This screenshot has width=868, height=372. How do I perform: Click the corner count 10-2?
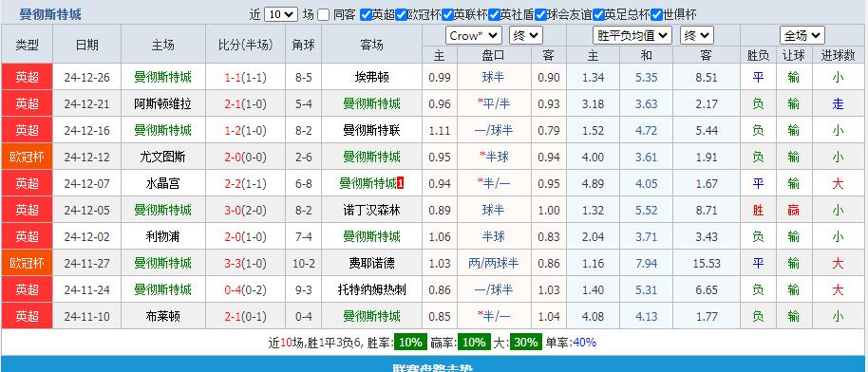tap(303, 264)
